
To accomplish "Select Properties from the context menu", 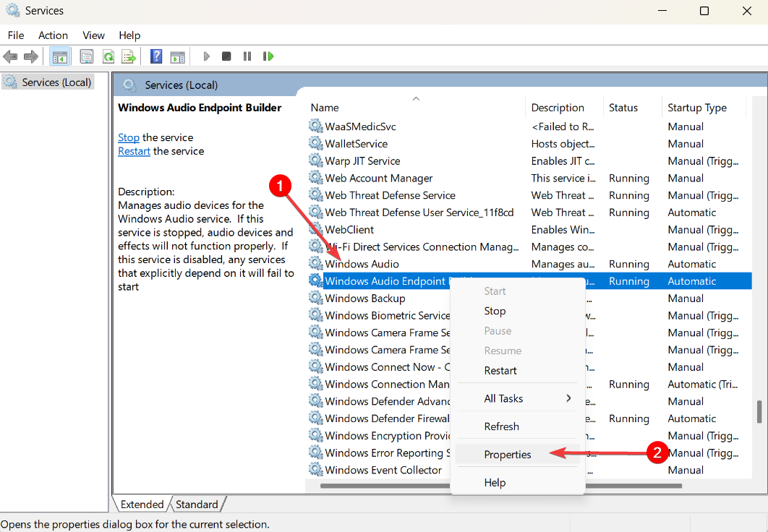I will point(508,454).
